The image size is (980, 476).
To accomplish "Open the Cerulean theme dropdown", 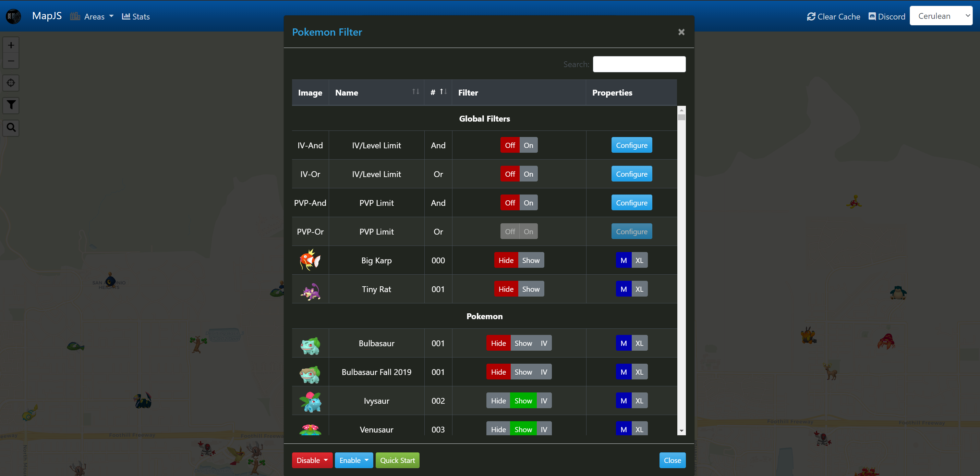I will pyautogui.click(x=941, y=16).
